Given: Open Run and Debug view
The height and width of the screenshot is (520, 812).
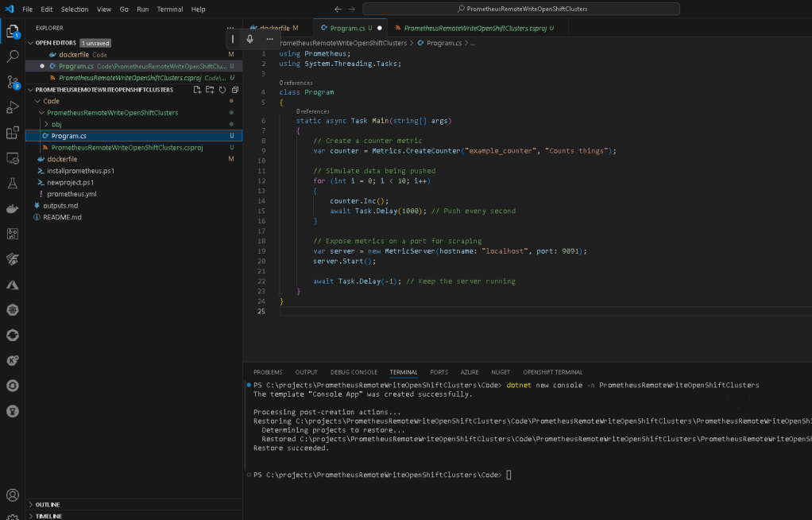Looking at the screenshot, I should click(x=13, y=107).
